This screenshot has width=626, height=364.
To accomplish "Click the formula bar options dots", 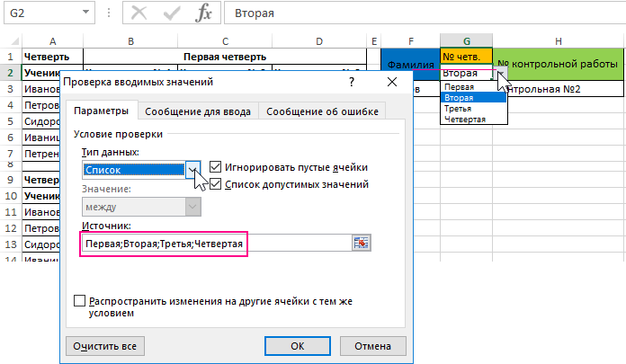I will tap(109, 13).
